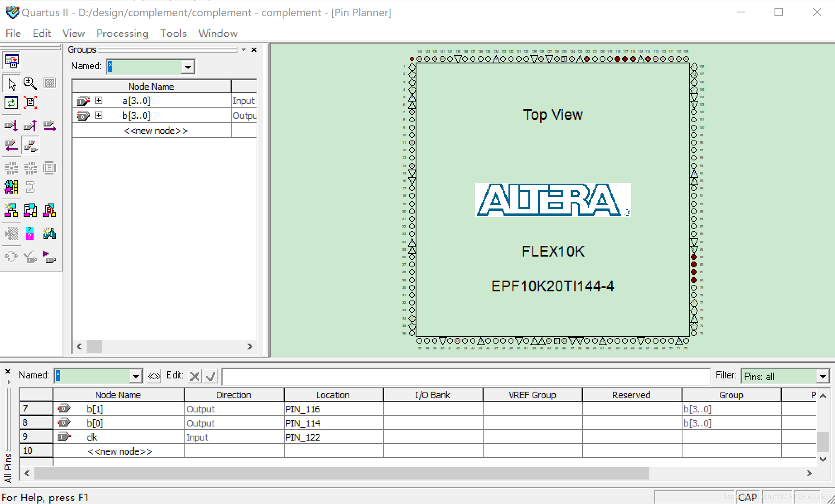Click the Groups list left scroll arrow
Viewport: 835px width, 504px height.
[x=80, y=346]
